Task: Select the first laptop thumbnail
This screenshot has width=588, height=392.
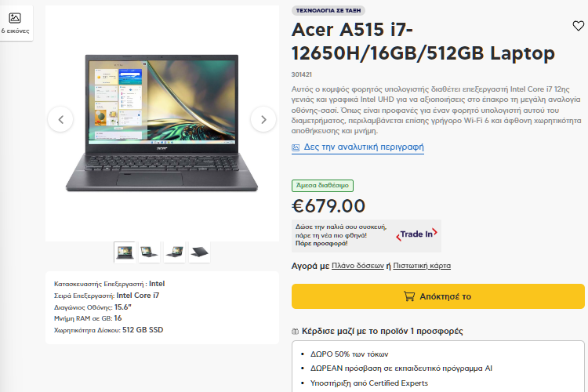Action: click(125, 252)
